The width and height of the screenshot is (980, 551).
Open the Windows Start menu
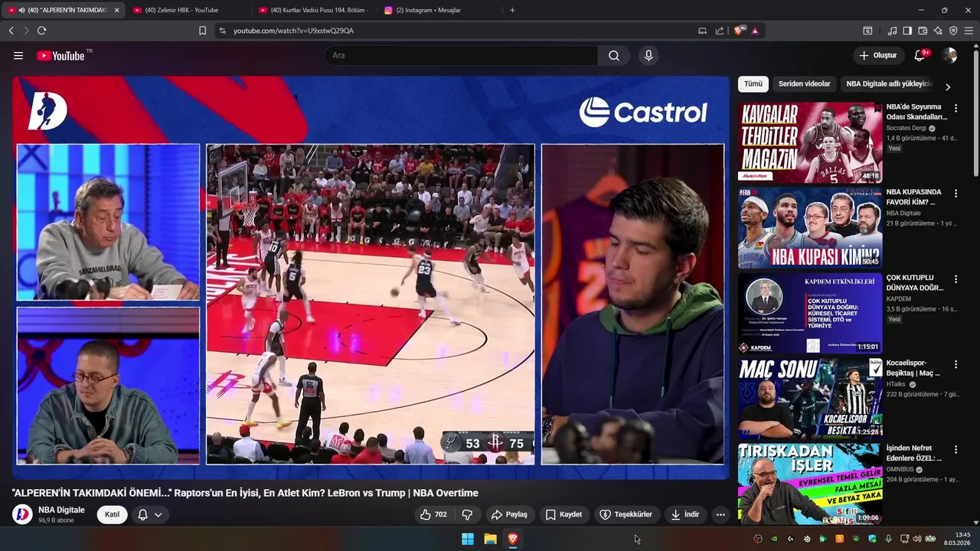point(468,539)
